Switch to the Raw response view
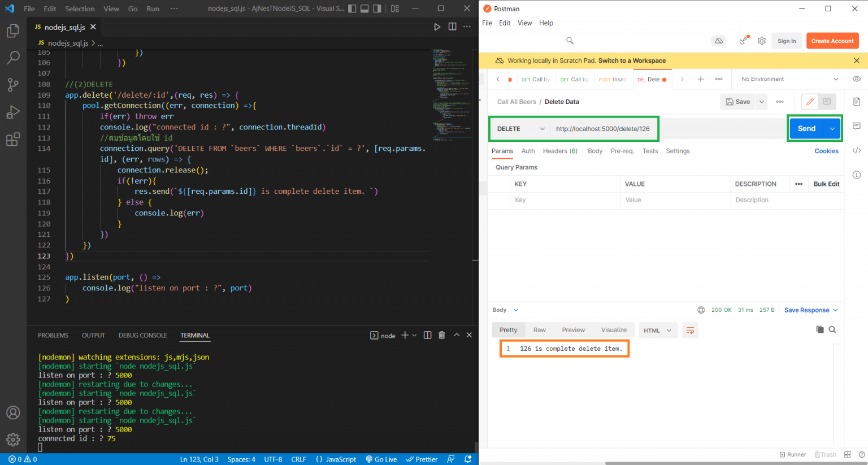Screen dimensions: 868x465 [x=539, y=329]
